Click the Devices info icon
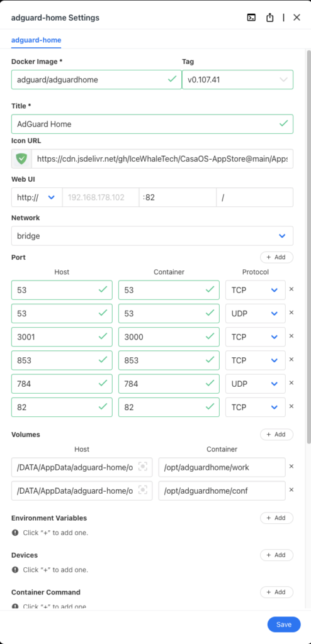 [x=15, y=570]
